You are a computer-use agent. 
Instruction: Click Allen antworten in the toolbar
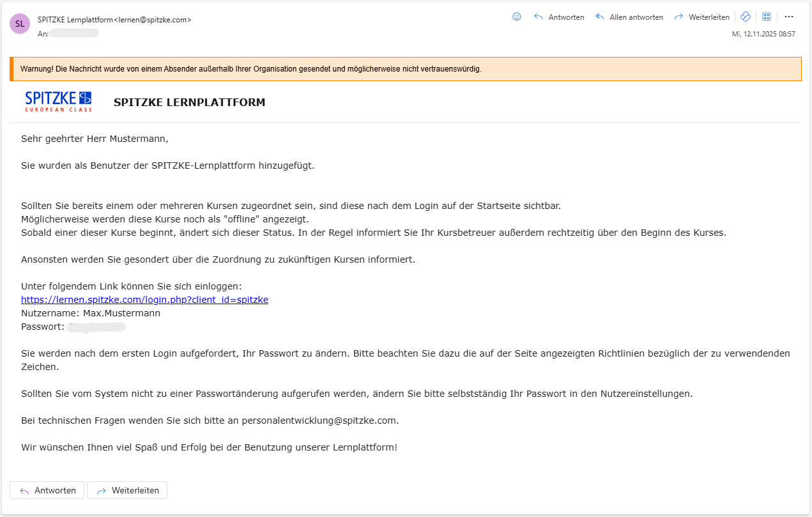[629, 17]
